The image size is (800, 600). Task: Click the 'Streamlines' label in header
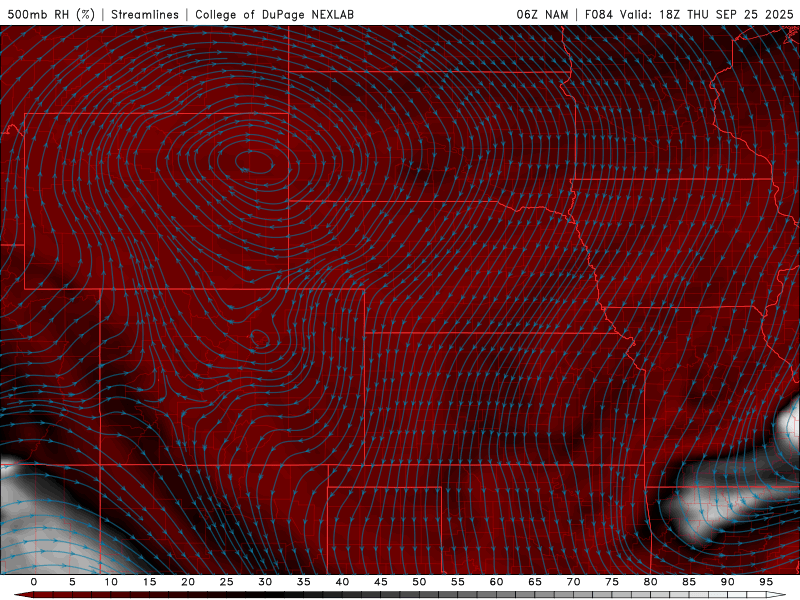[x=145, y=14]
